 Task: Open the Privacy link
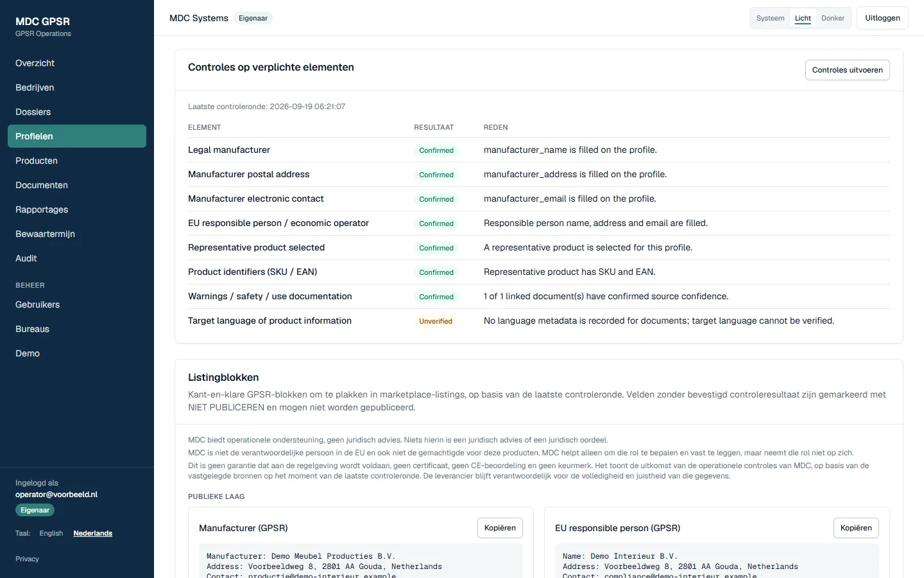point(27,559)
